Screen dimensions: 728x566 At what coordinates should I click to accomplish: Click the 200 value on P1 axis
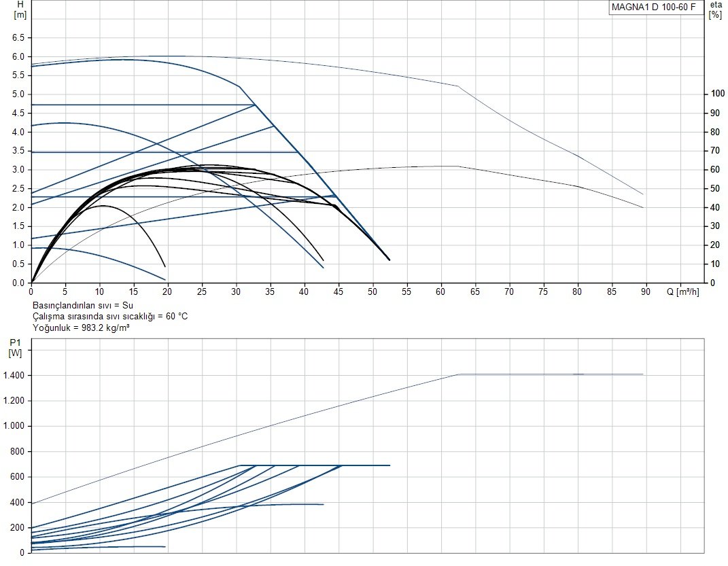click(18, 528)
